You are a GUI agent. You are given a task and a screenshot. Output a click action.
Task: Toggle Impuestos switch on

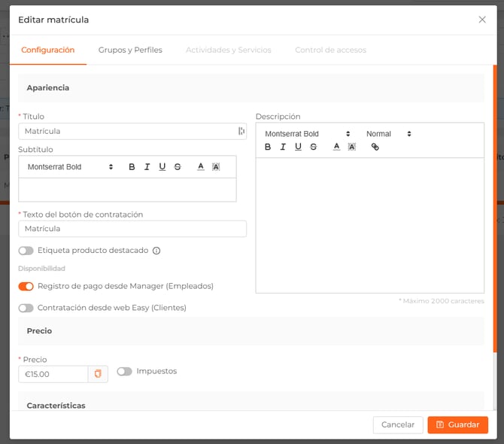pyautogui.click(x=124, y=371)
